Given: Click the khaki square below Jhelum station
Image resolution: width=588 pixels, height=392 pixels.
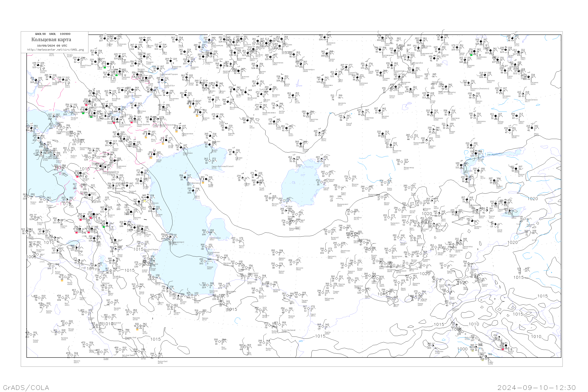Looking at the screenshot, I should (x=483, y=360).
